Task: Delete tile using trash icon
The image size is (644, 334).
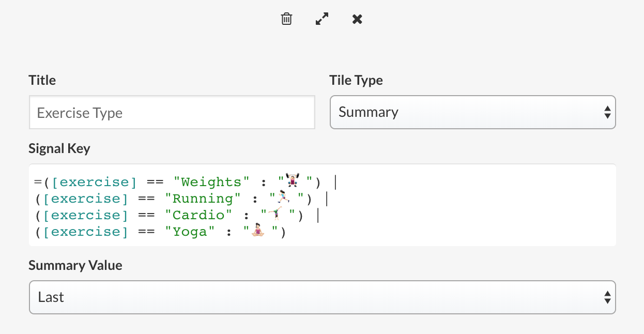Action: [x=286, y=19]
